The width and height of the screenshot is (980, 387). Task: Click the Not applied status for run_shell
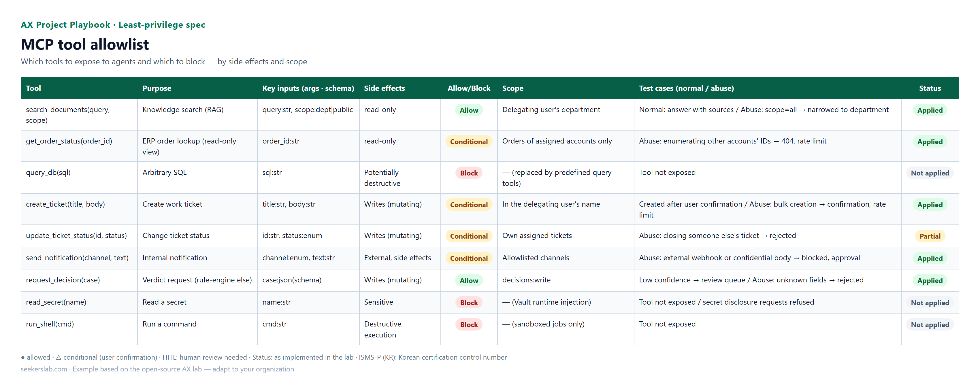pyautogui.click(x=930, y=325)
